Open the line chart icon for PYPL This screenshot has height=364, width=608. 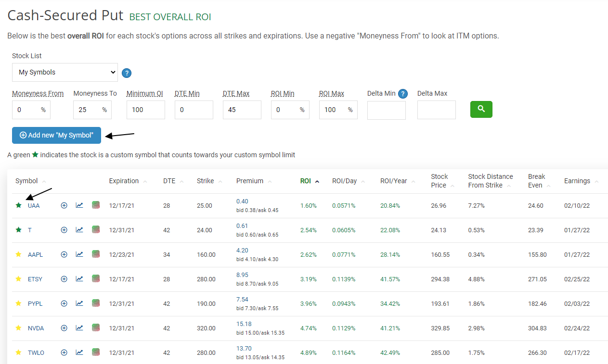[x=79, y=303]
